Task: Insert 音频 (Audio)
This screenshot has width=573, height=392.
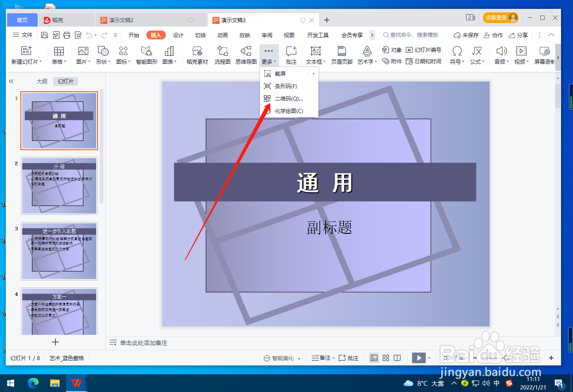Action: [502, 56]
